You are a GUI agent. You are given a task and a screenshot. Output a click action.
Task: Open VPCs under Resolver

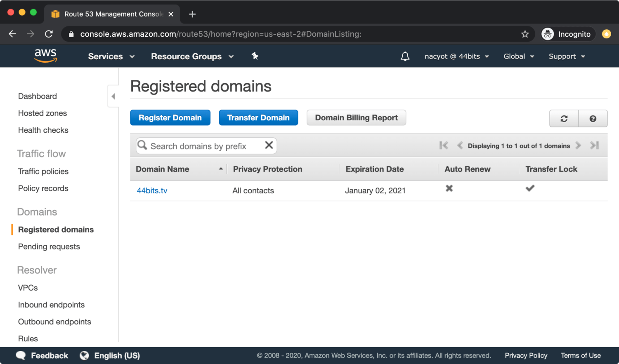(x=28, y=287)
